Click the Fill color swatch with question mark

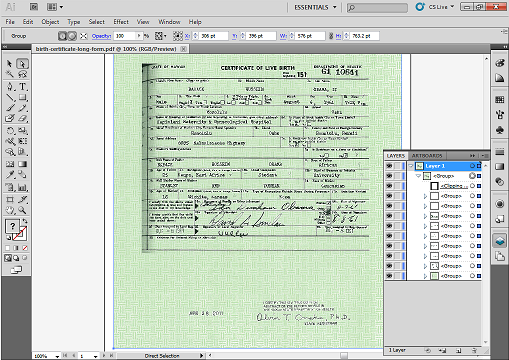pos(12,226)
